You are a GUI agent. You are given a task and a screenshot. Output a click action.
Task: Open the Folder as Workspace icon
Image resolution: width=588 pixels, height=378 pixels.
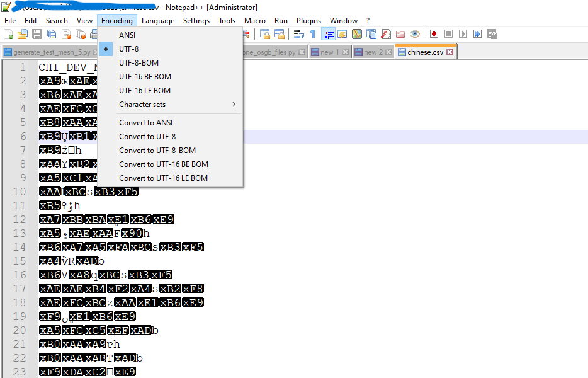[400, 34]
